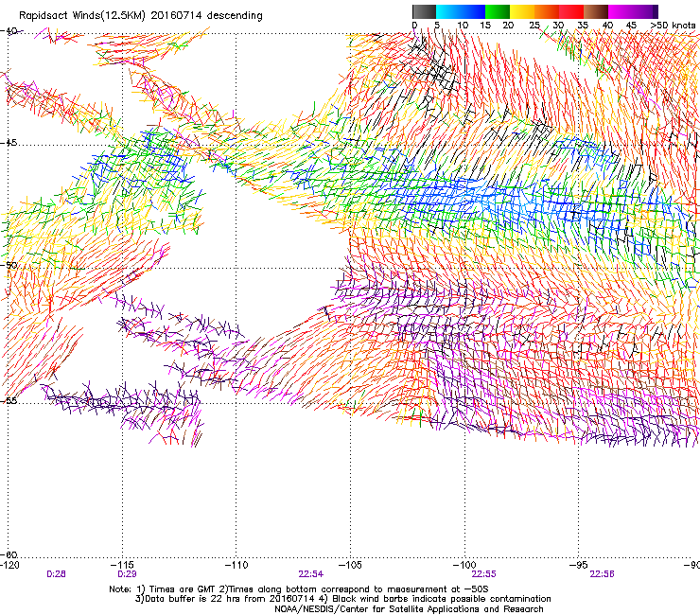The height and width of the screenshot is (615, 700).
Task: Select the red 30-35 knots legend swatch
Action: point(571,11)
